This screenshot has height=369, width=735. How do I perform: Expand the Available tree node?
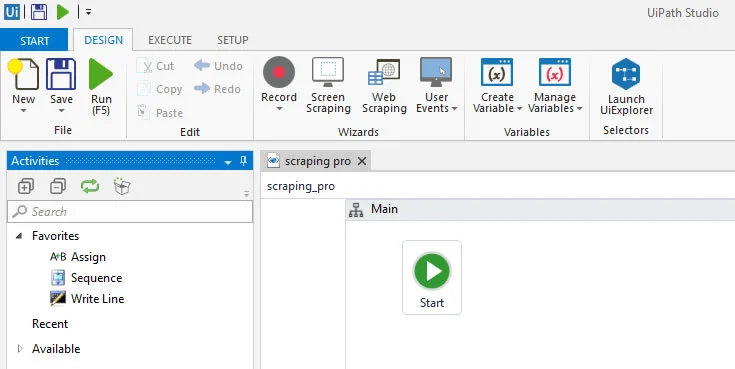coord(20,349)
